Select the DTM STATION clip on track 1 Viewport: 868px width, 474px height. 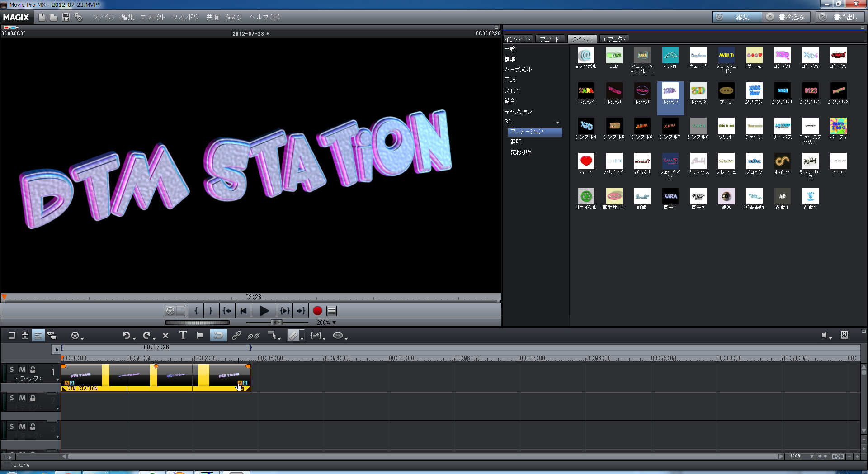(156, 378)
